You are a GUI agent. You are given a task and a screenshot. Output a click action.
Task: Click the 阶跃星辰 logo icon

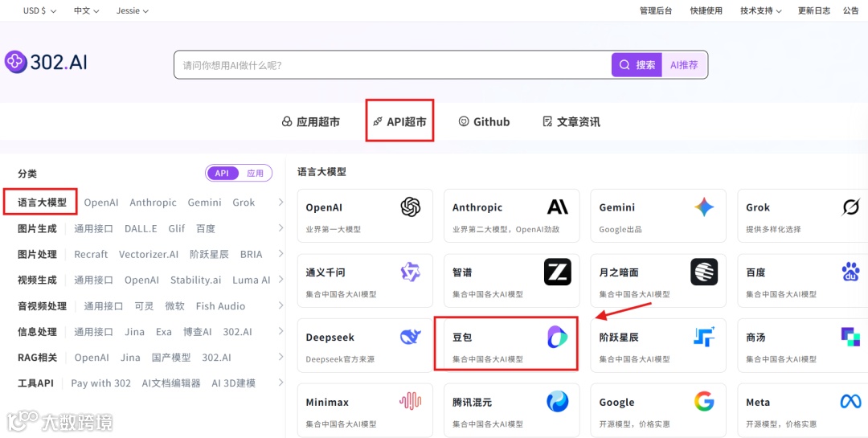point(704,337)
